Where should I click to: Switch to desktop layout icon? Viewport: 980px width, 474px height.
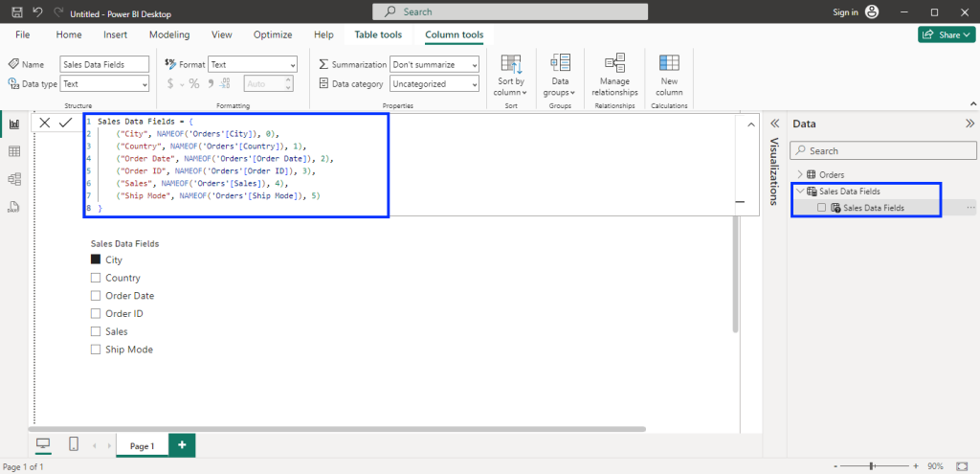pos(43,444)
